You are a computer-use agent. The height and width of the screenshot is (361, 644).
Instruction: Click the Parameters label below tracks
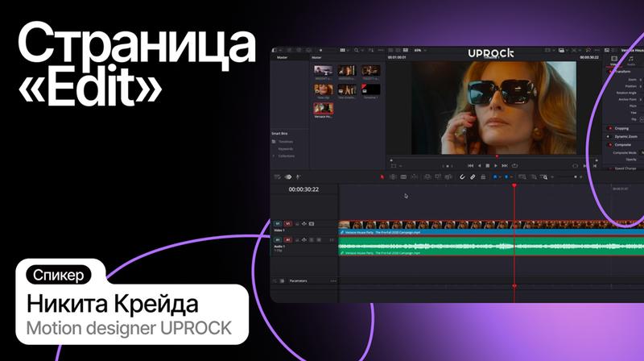click(298, 281)
